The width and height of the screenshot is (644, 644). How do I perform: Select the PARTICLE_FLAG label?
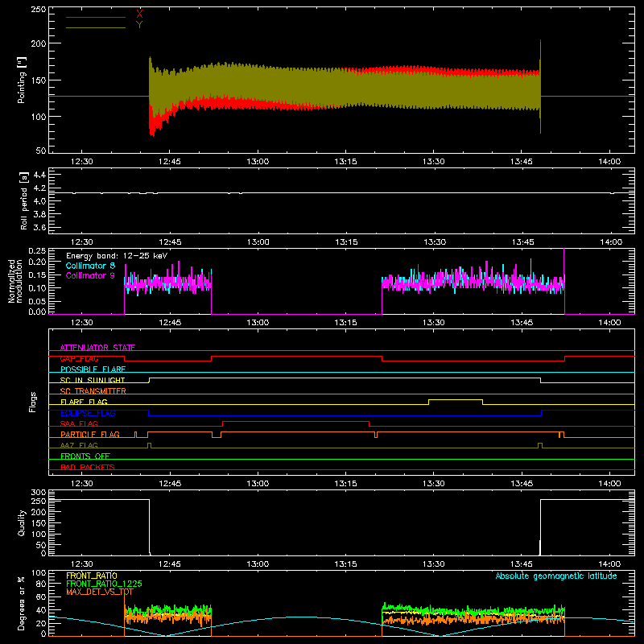[90, 435]
